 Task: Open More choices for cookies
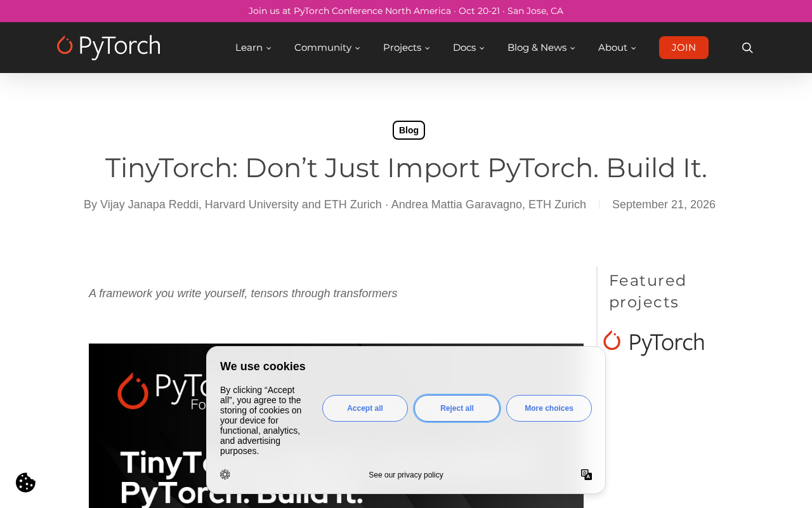point(549,408)
